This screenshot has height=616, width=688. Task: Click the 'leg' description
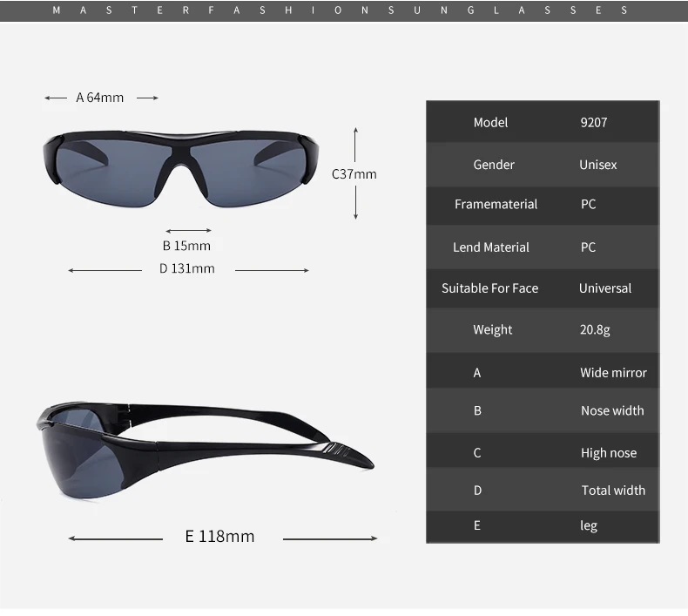(x=589, y=525)
